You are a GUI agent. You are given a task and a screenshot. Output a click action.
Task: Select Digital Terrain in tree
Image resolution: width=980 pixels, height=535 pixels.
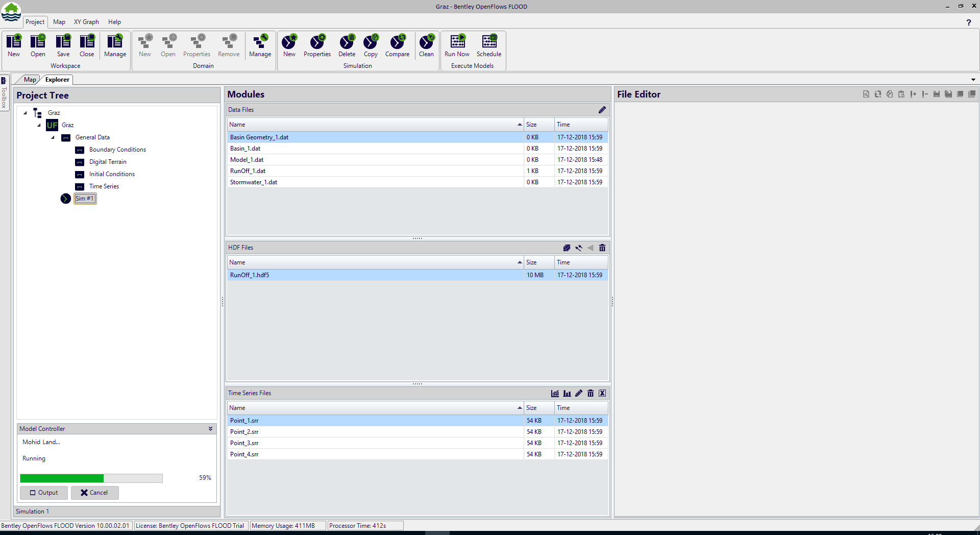[108, 162]
